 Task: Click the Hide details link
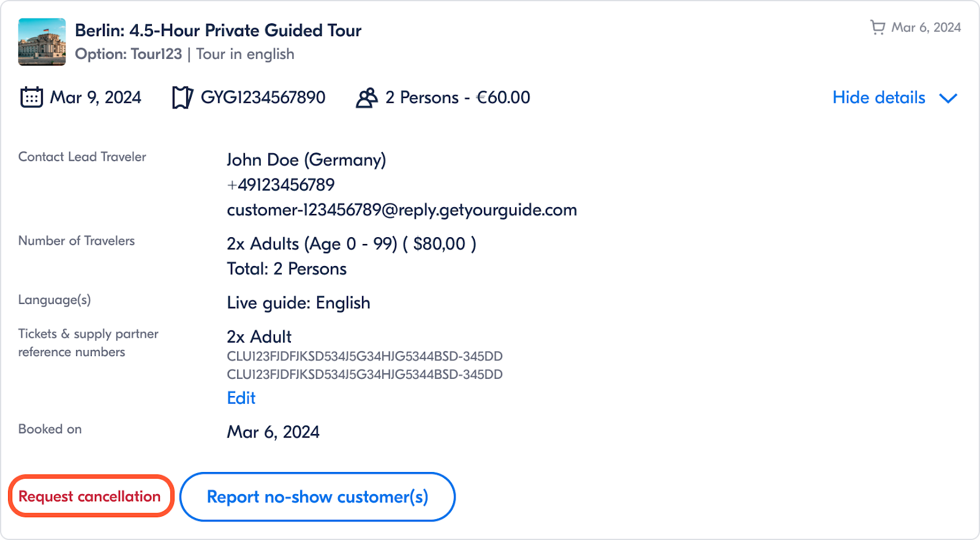pos(879,97)
